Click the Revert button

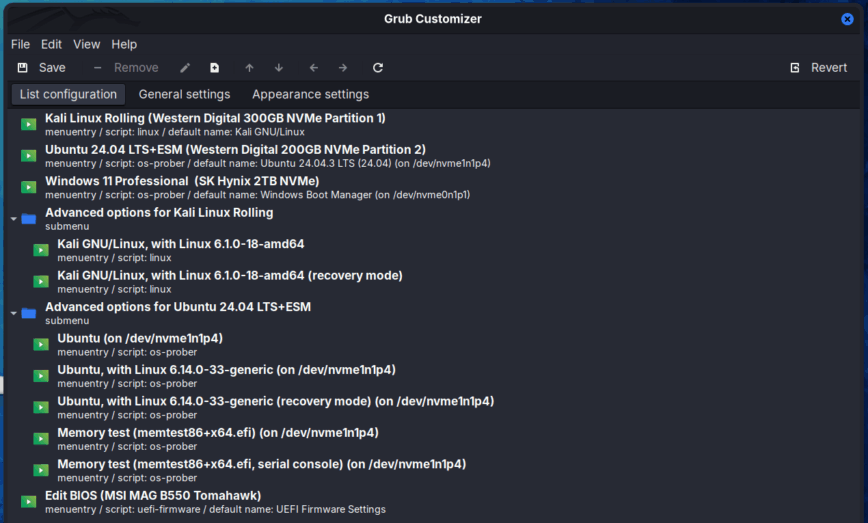pos(818,68)
